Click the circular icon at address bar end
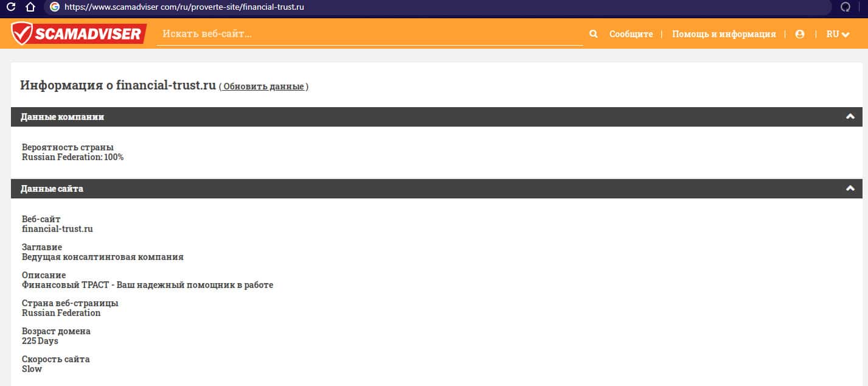 (845, 7)
